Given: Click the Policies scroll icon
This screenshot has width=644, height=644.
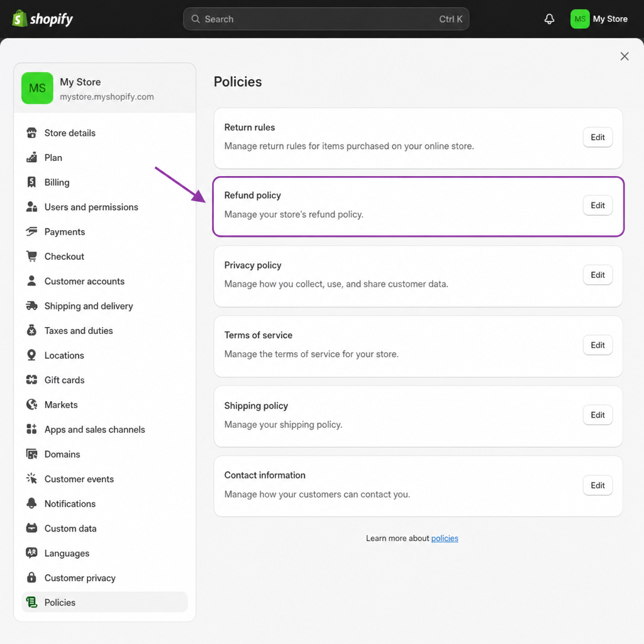Looking at the screenshot, I should (x=31, y=602).
